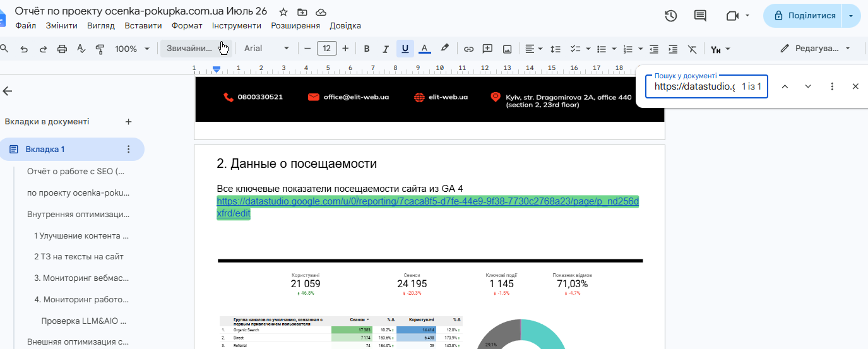The image size is (868, 349).
Task: Open the Інструменти menu
Action: click(x=237, y=26)
